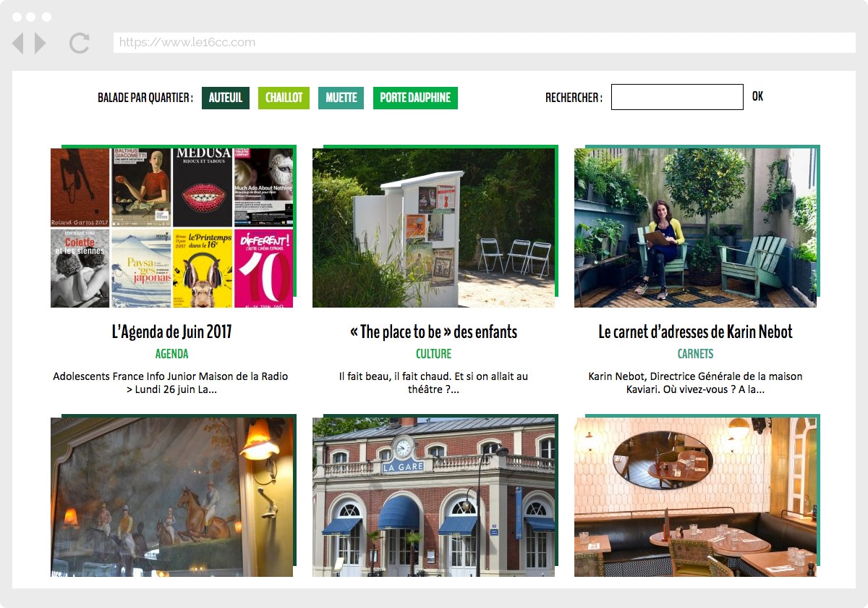This screenshot has height=608, width=868.
Task: Select the Chaillot quartier filter
Action: (284, 98)
